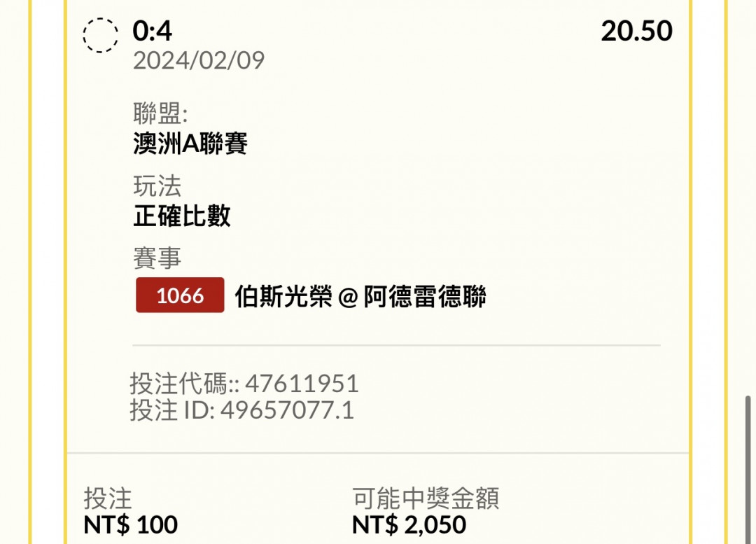
Task: Click the NT$ 2,050 potential payout
Action: pyautogui.click(x=409, y=524)
